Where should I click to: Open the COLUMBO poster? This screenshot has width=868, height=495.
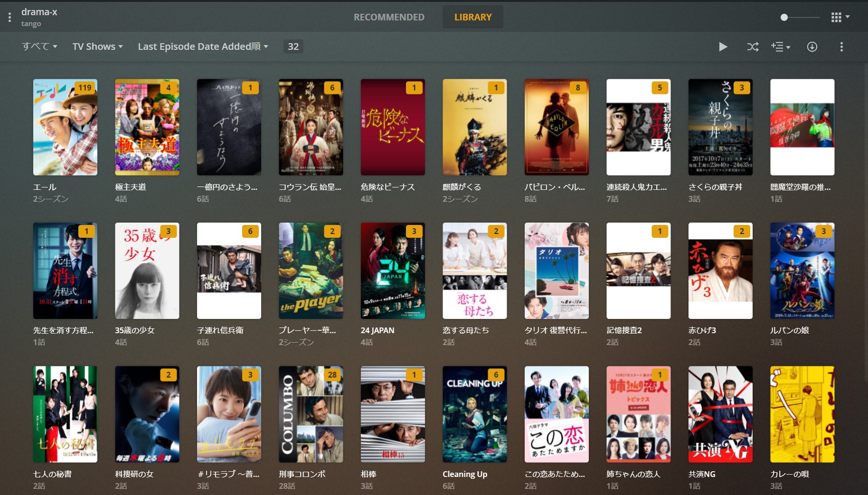click(x=311, y=414)
